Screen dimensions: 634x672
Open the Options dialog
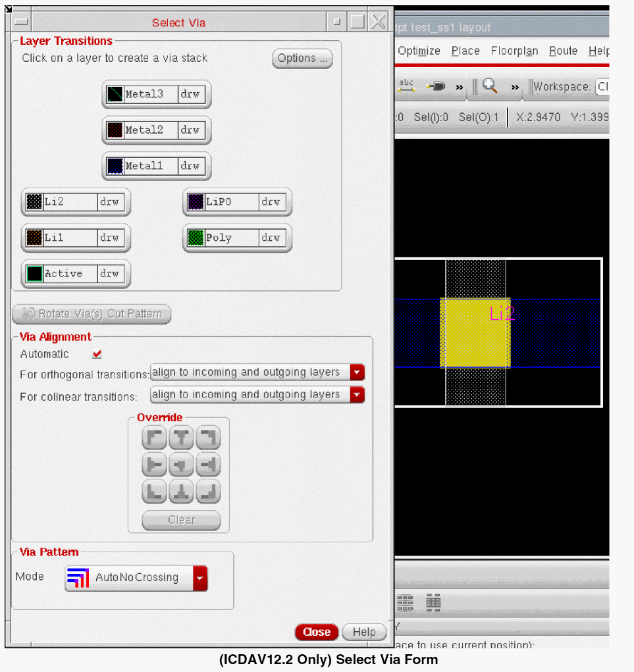pos(302,59)
